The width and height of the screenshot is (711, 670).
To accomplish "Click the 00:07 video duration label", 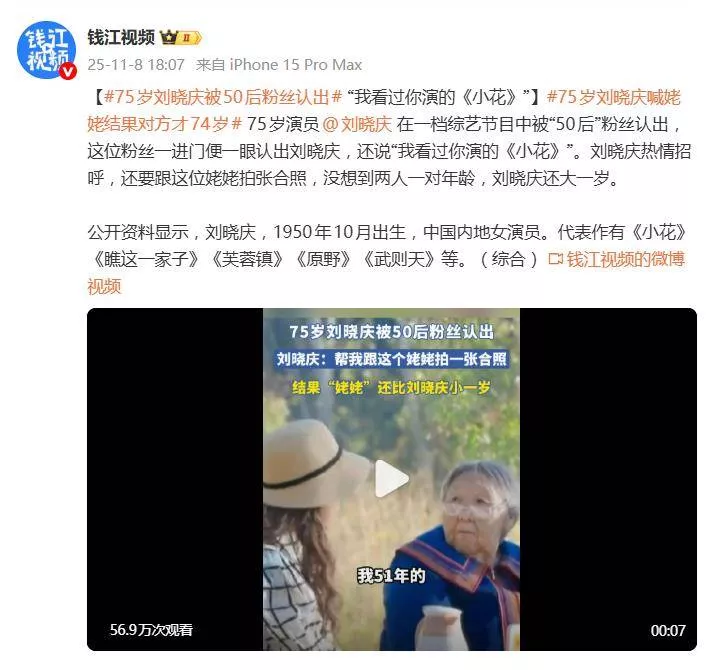I will pos(667,630).
